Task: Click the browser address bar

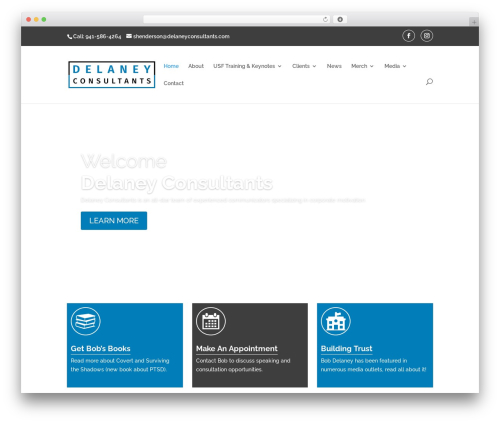Action: [x=237, y=19]
